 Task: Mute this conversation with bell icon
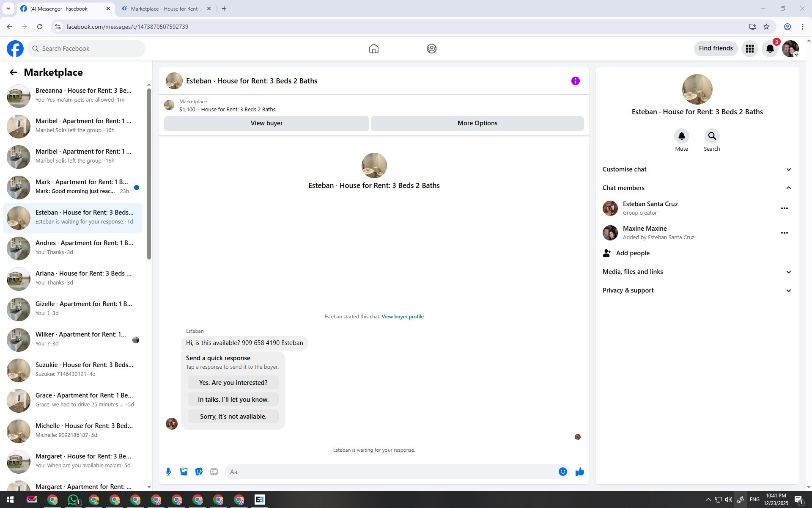coord(681,136)
